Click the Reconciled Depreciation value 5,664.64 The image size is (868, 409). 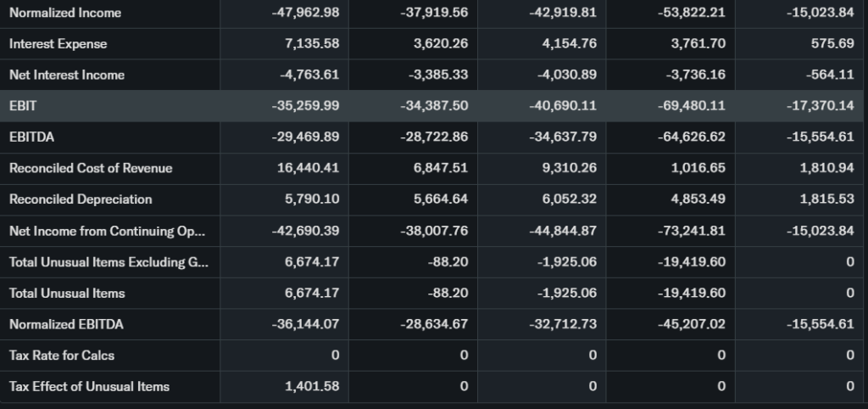[x=441, y=199]
